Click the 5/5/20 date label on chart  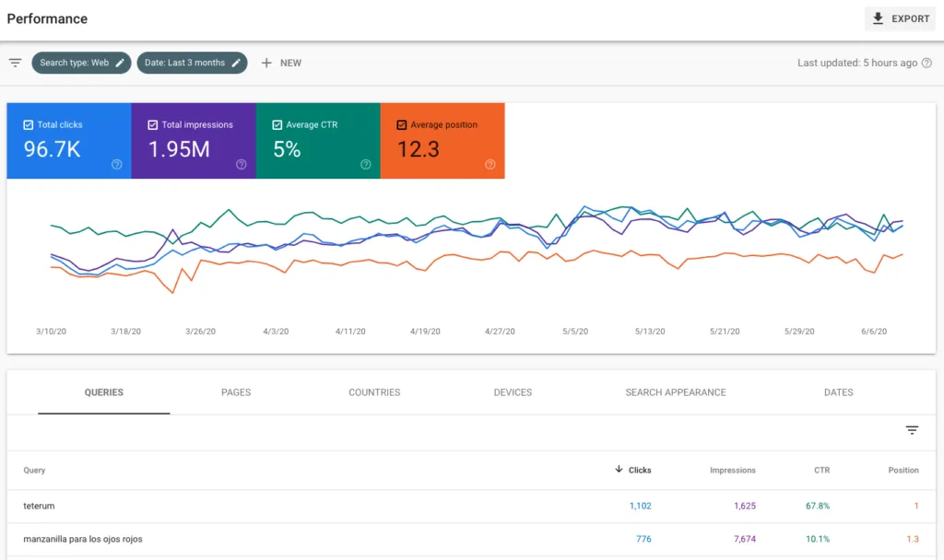coord(575,332)
